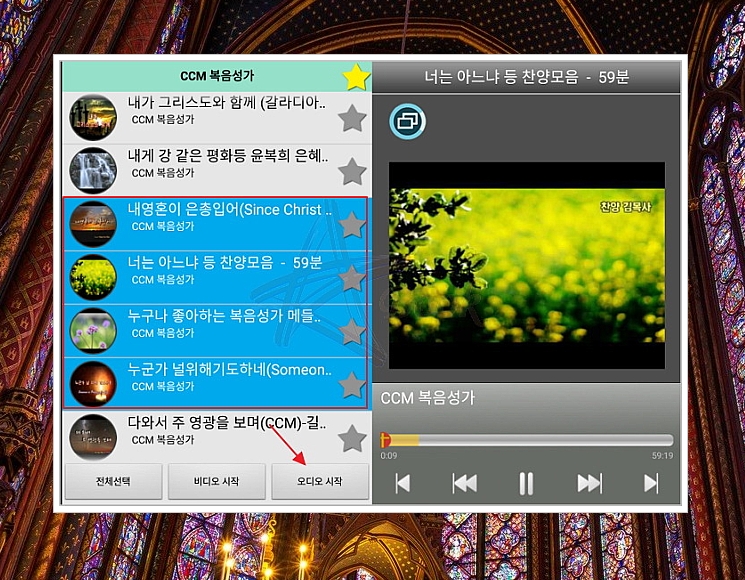
Task: Select 누구나 좋아하는 복음성가 메들.. title
Action: pos(224,316)
